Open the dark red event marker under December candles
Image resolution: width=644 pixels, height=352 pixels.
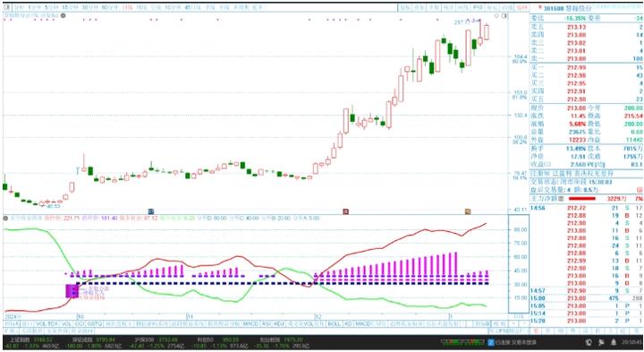click(346, 211)
